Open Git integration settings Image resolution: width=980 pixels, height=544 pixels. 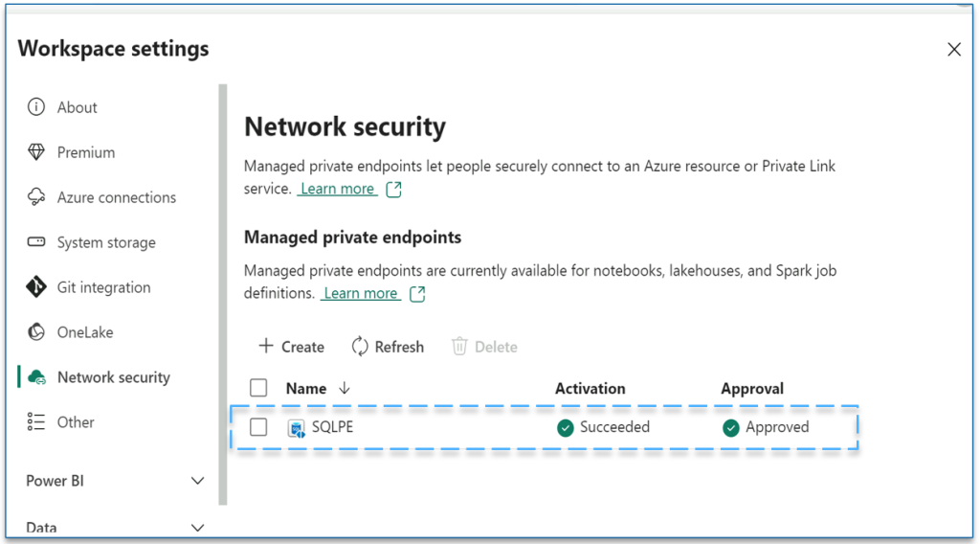[103, 287]
